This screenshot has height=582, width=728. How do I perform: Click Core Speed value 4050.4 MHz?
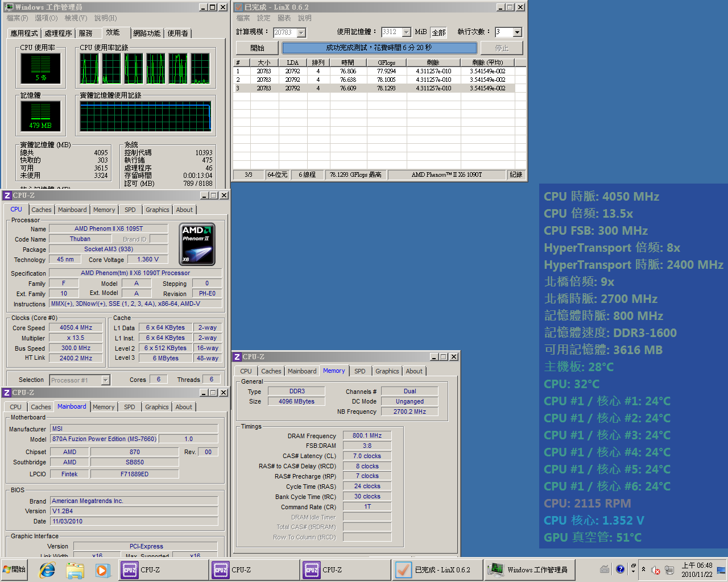76,328
